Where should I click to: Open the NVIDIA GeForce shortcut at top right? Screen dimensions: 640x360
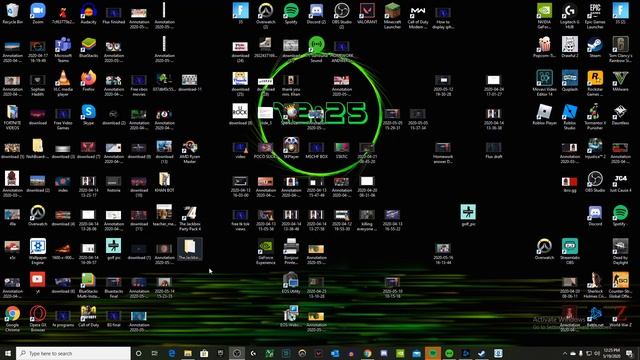click(x=544, y=16)
